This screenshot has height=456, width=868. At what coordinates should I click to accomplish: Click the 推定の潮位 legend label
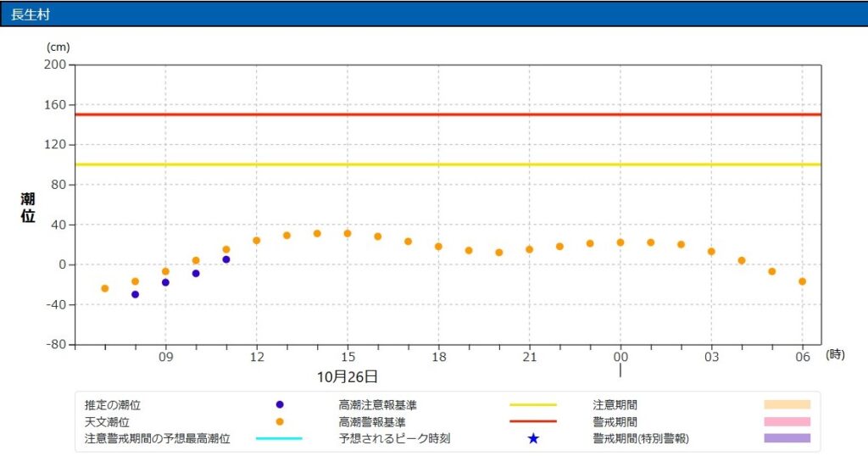113,405
